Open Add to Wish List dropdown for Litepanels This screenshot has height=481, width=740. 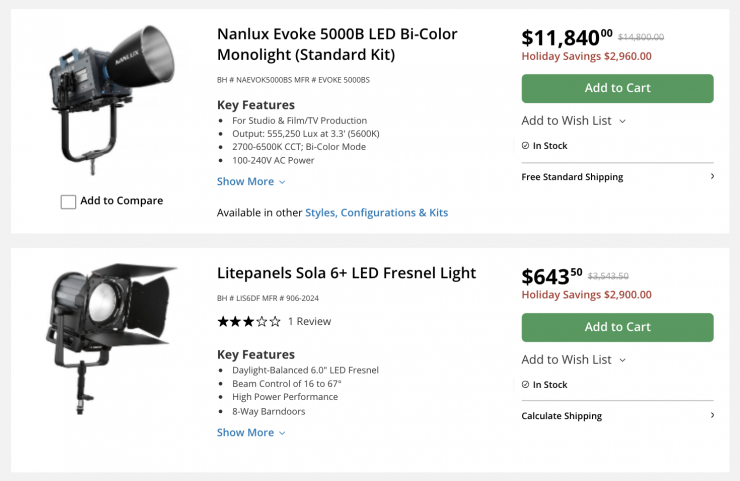574,360
